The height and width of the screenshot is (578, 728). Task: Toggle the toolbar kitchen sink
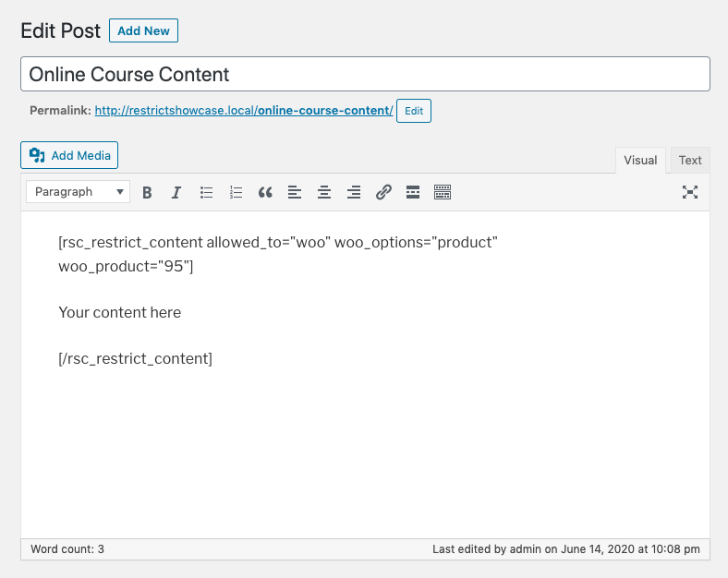pyautogui.click(x=443, y=192)
